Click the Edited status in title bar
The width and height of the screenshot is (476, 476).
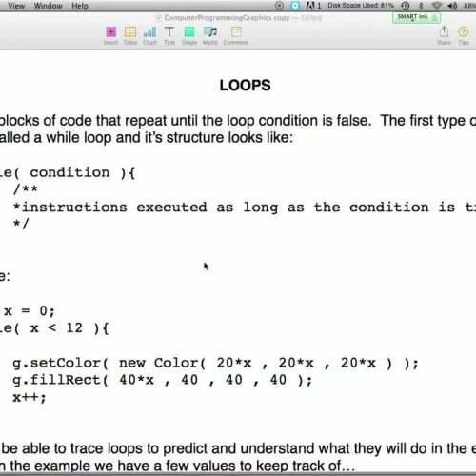(311, 18)
